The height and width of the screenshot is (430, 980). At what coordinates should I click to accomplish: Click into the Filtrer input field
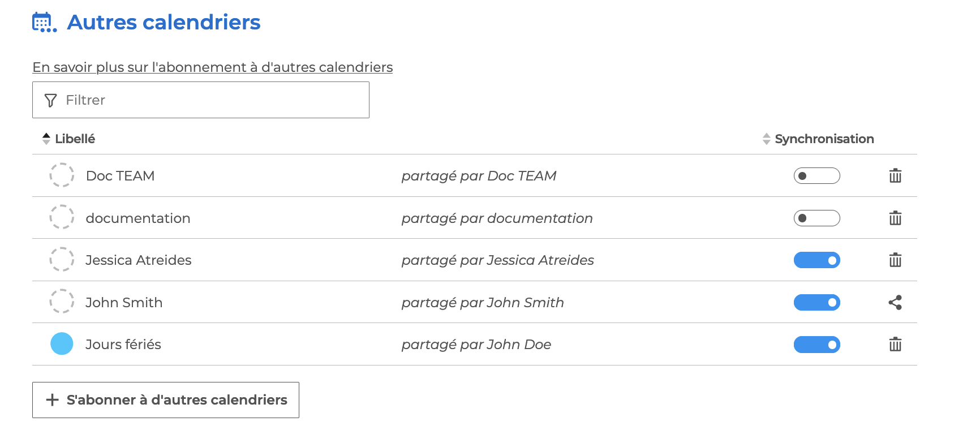click(215, 100)
